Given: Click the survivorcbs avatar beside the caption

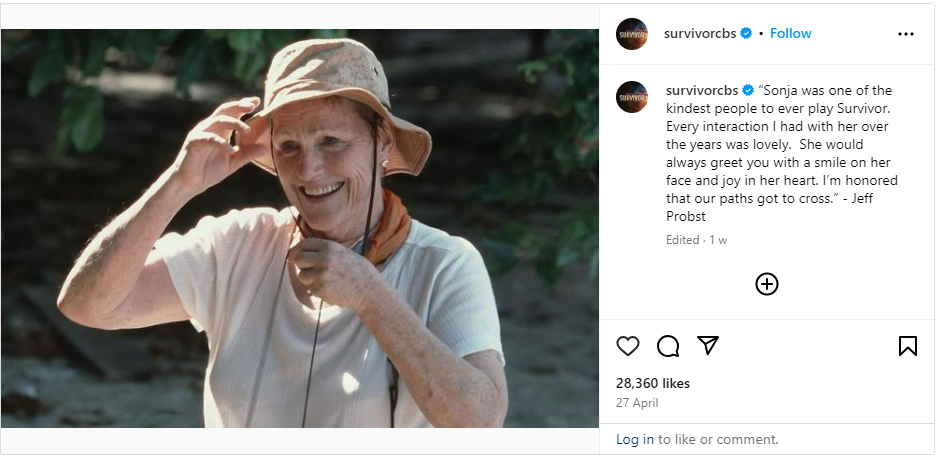Looking at the screenshot, I should (x=632, y=97).
